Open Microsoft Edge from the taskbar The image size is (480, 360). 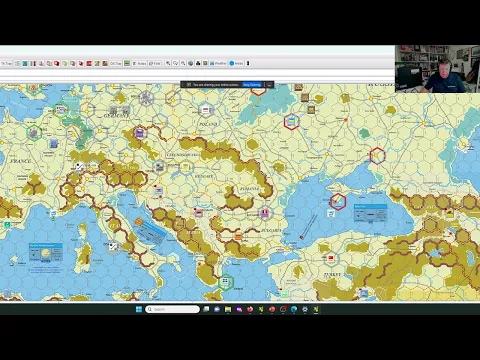294,309
